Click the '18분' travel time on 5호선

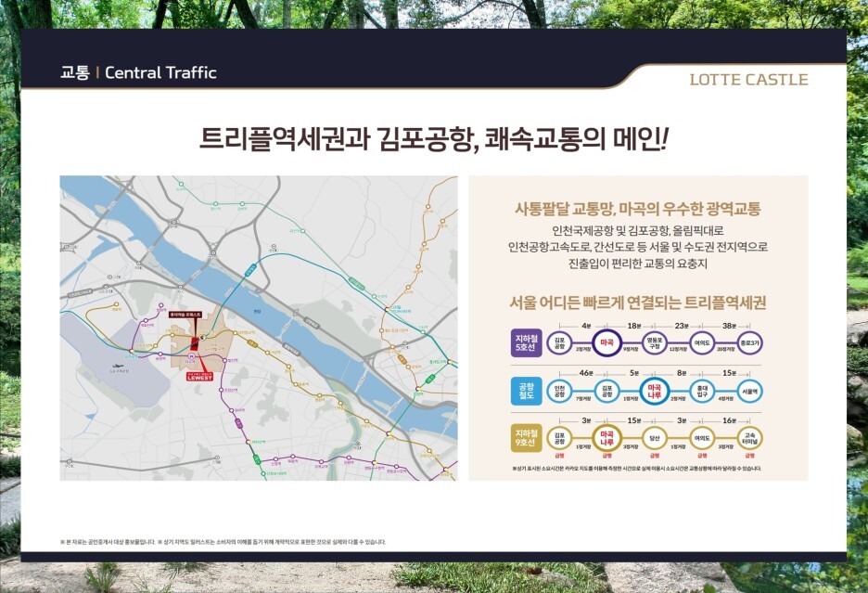[x=633, y=326]
